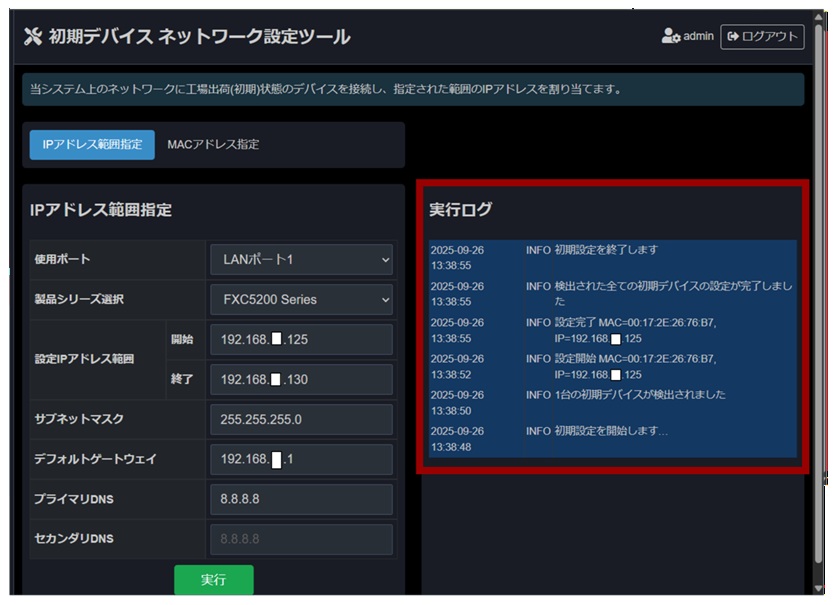Click the プライマリDNS 8.8.8.8 field

tap(302, 499)
